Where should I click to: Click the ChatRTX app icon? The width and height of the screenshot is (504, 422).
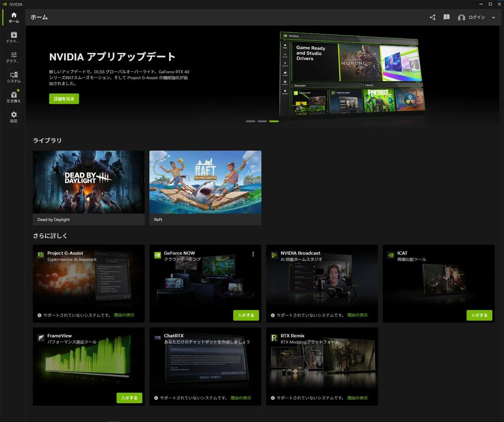(x=157, y=338)
